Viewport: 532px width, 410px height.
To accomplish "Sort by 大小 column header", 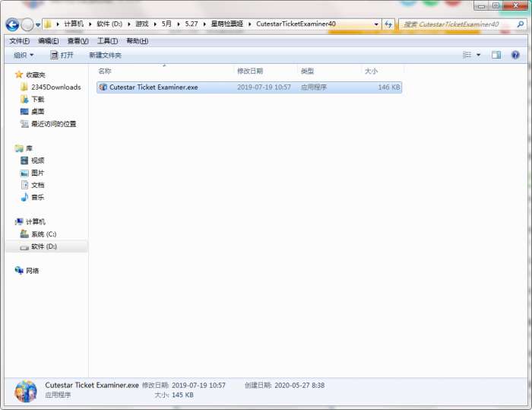I will pos(371,71).
